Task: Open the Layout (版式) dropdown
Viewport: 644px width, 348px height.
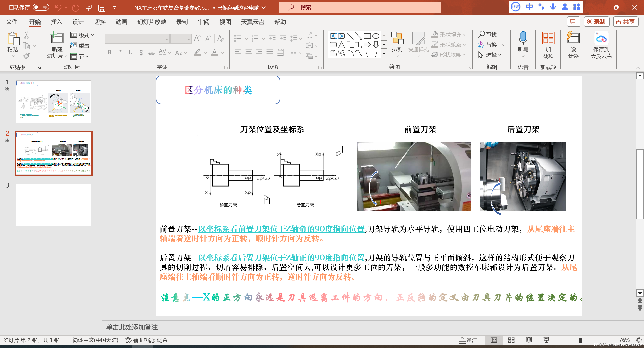Action: coord(82,35)
